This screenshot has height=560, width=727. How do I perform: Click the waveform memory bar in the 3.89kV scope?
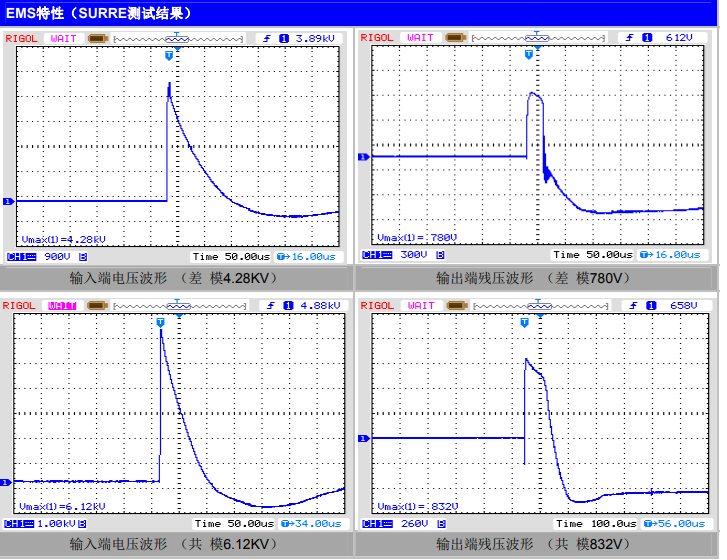click(178, 39)
